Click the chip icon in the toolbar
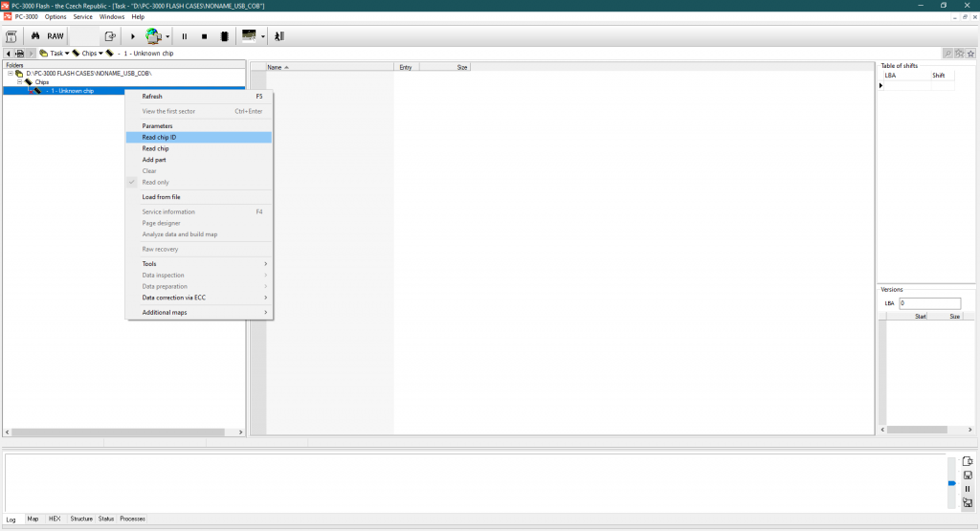 point(224,36)
